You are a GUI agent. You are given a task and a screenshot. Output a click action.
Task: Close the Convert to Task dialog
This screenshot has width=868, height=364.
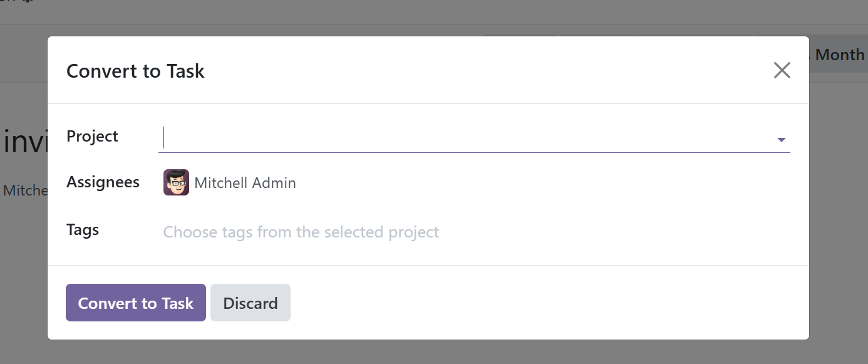(782, 70)
